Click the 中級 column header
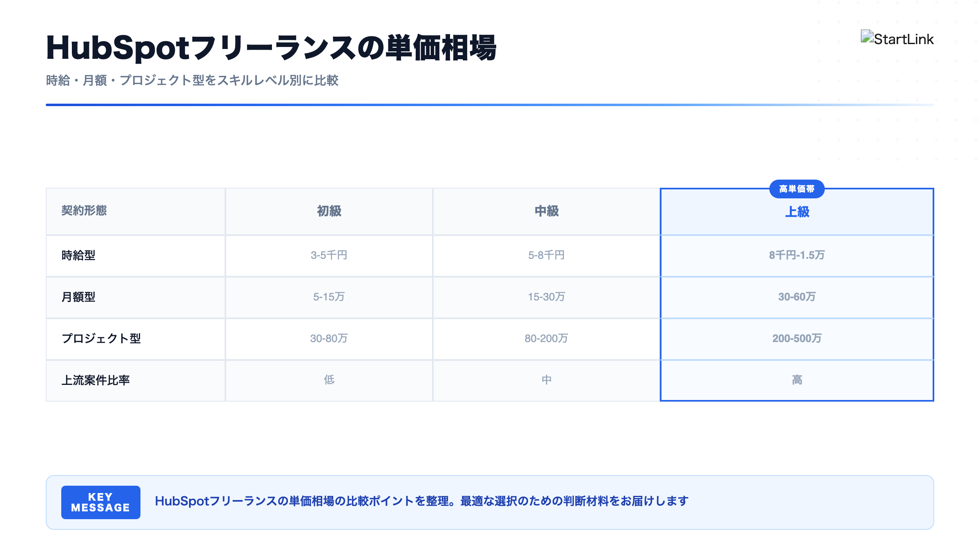Screen dimensions: 980x551 click(547, 211)
